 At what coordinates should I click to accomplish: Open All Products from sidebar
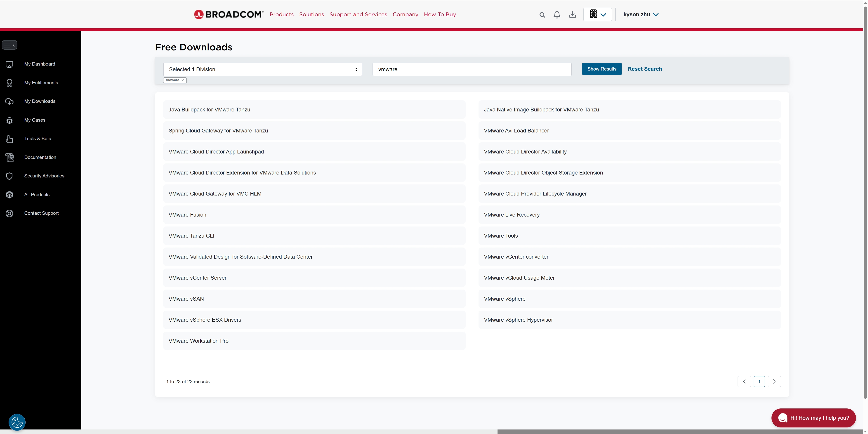click(x=37, y=195)
